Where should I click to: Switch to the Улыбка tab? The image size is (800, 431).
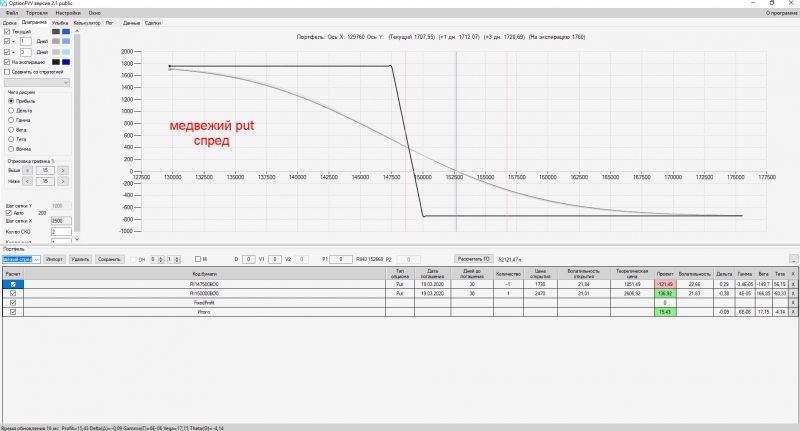60,23
